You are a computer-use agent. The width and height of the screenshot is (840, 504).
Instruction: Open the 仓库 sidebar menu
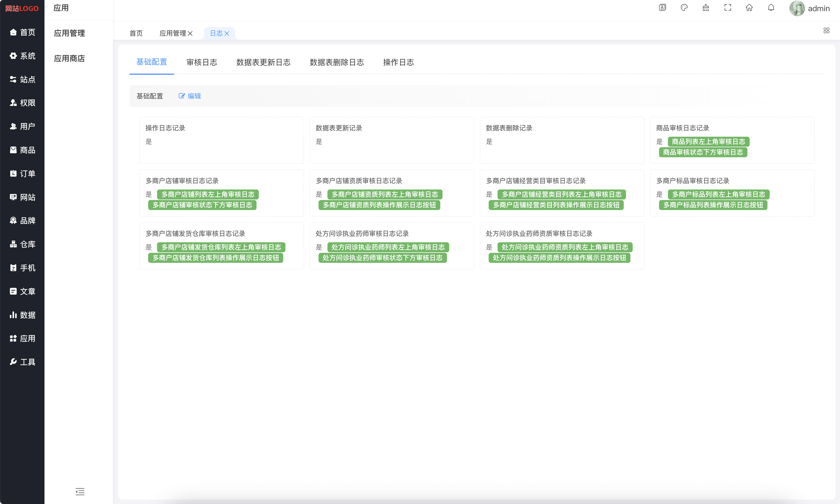coord(23,244)
